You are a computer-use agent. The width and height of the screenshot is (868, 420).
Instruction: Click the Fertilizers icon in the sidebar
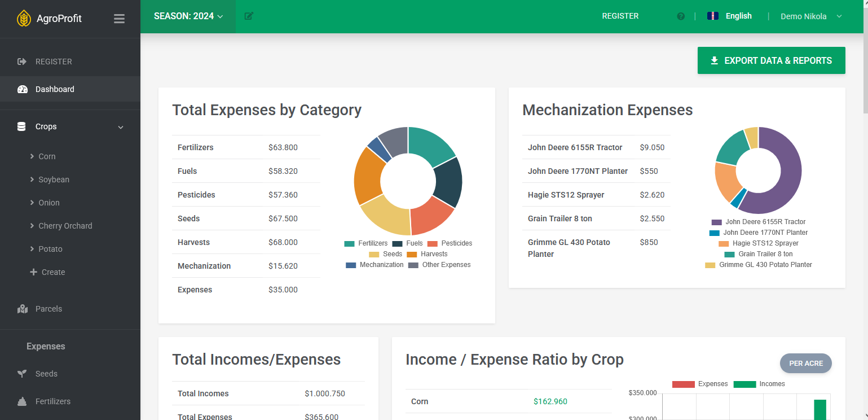point(21,401)
